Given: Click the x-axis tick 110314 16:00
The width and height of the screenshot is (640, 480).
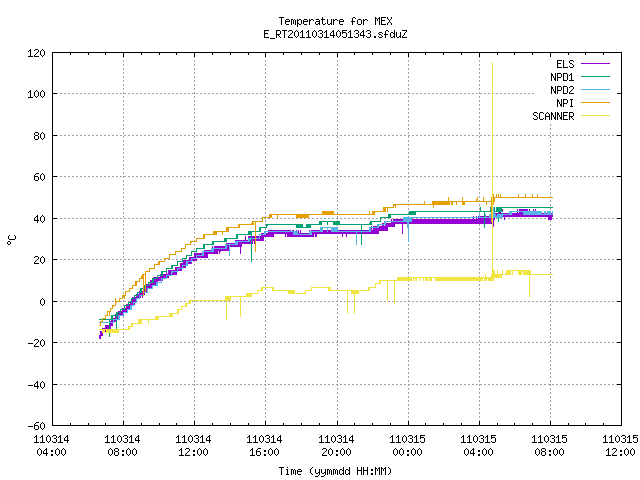Looking at the screenshot, I should coord(264,446).
